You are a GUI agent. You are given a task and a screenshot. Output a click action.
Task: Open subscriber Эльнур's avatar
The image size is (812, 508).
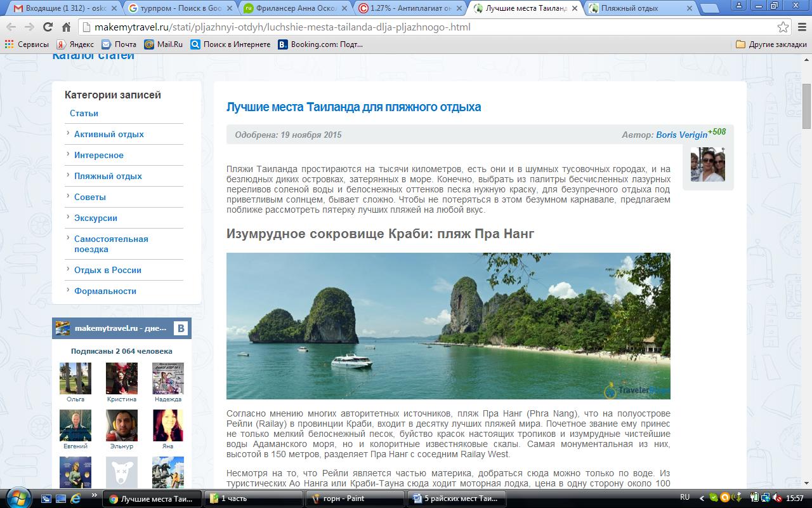point(121,425)
